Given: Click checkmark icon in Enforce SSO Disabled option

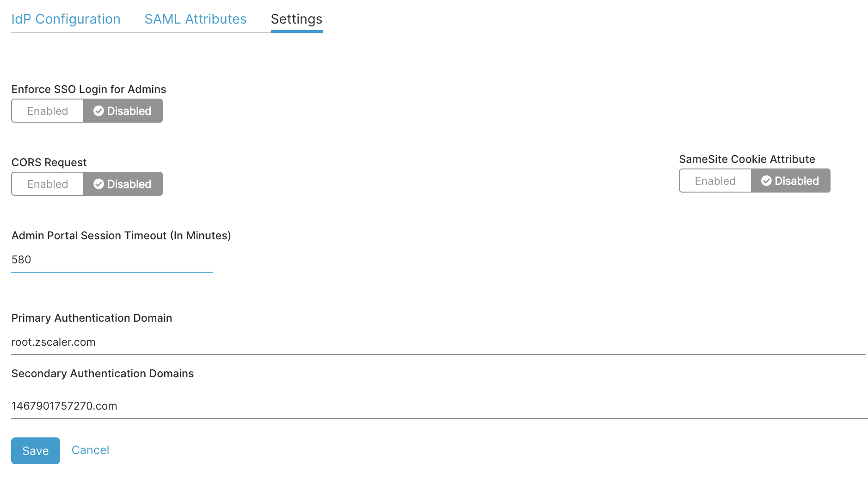Looking at the screenshot, I should [x=98, y=111].
